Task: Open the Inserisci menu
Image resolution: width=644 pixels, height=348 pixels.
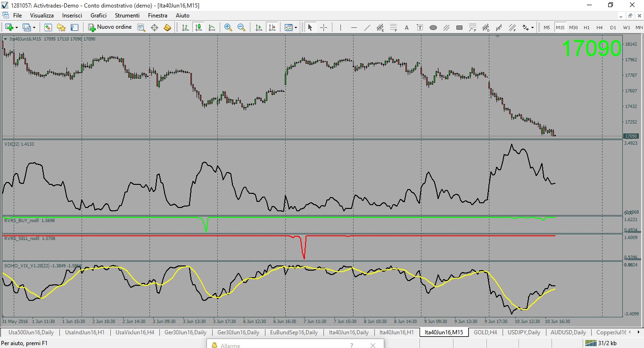Action: coord(72,16)
